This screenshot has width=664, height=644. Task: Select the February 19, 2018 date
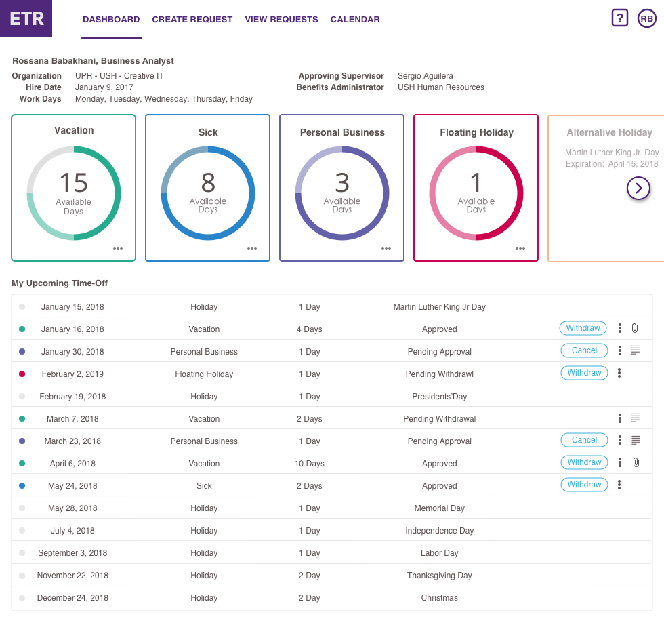pos(72,397)
